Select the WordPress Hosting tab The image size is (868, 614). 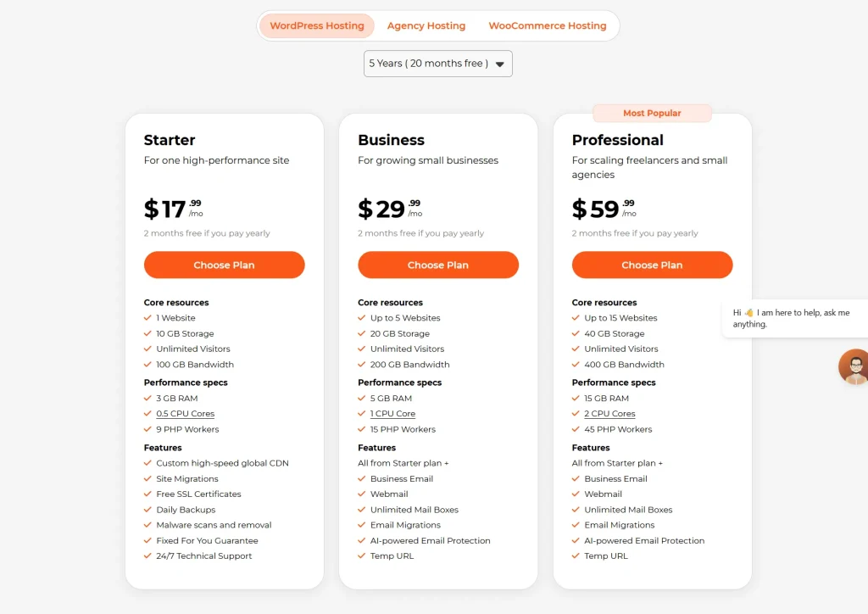[316, 25]
